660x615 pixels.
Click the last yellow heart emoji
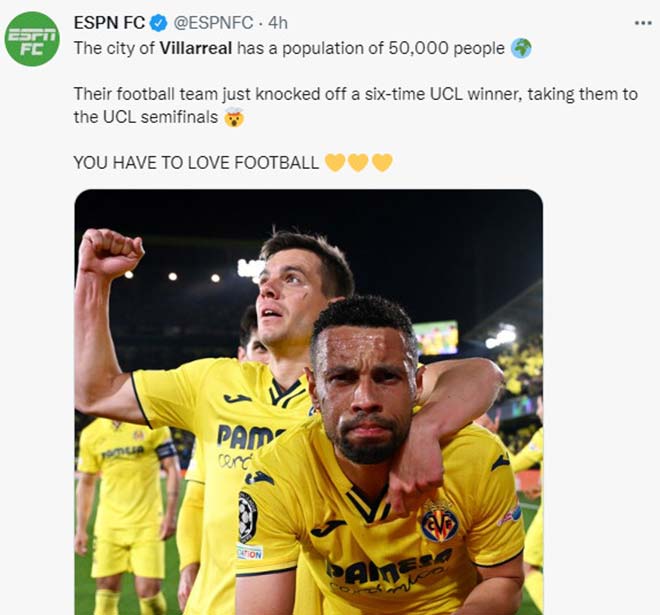click(382, 162)
